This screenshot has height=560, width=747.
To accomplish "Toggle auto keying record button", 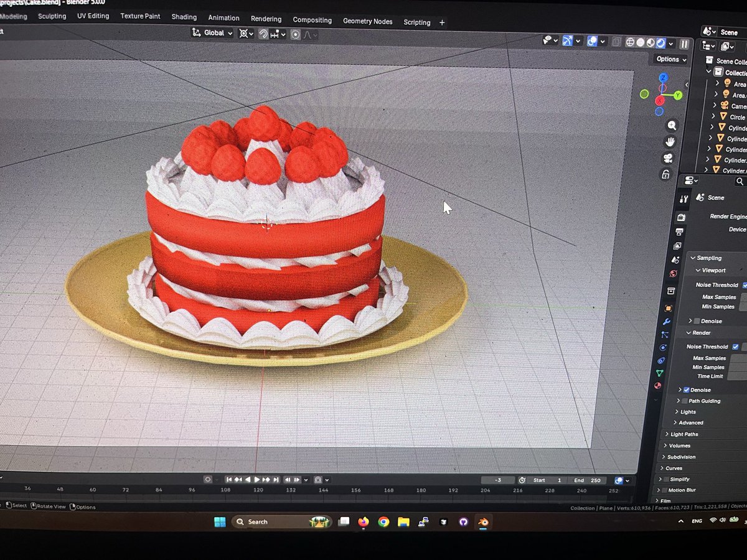I will pos(208,480).
